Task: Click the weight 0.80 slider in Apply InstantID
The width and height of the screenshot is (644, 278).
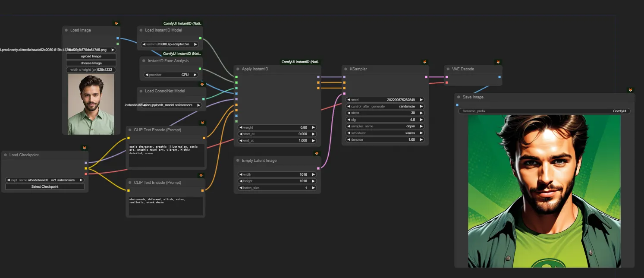Action: pos(277,127)
